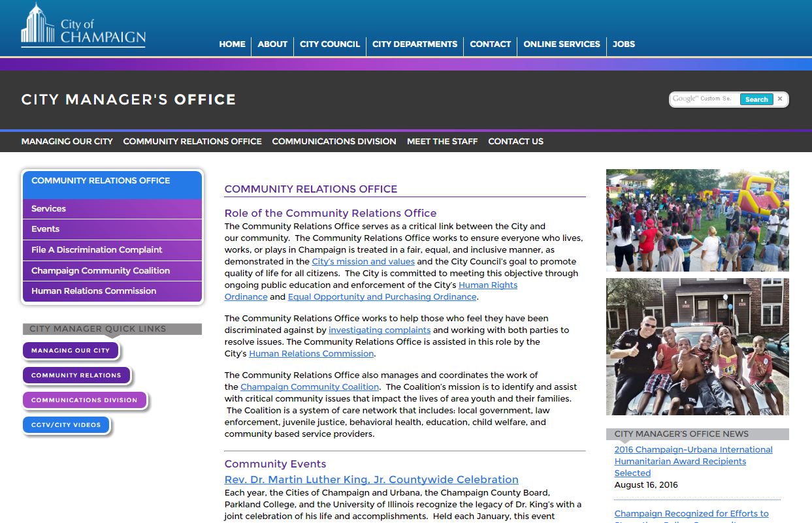Open the investigating complaints link

[x=379, y=330]
